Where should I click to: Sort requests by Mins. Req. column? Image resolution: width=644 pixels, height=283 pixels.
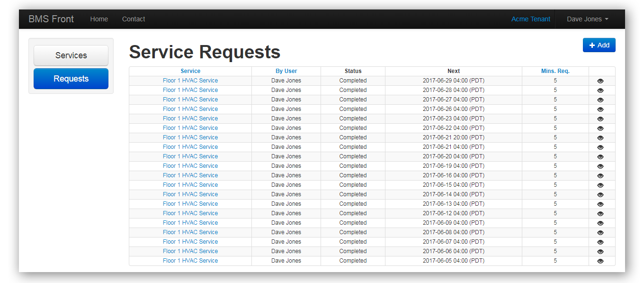coord(555,71)
